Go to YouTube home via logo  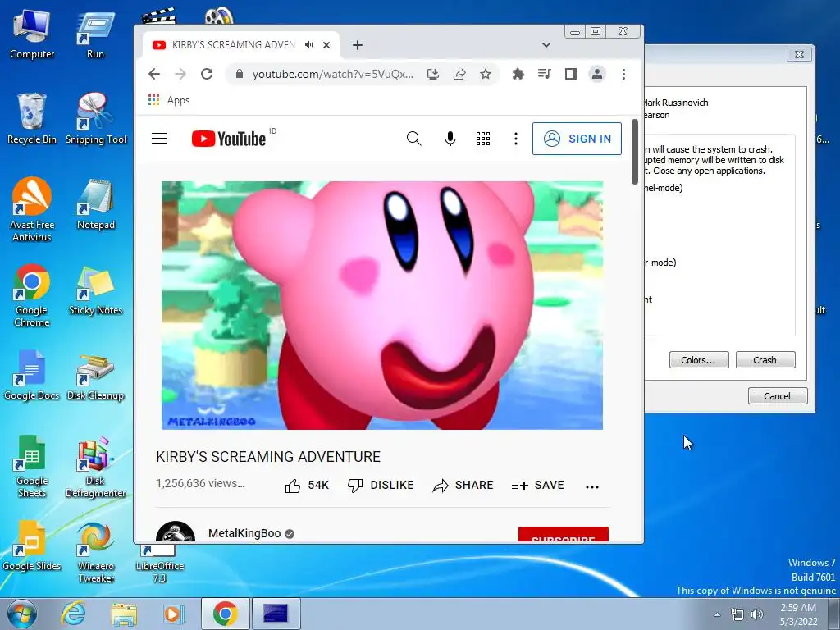tap(229, 139)
